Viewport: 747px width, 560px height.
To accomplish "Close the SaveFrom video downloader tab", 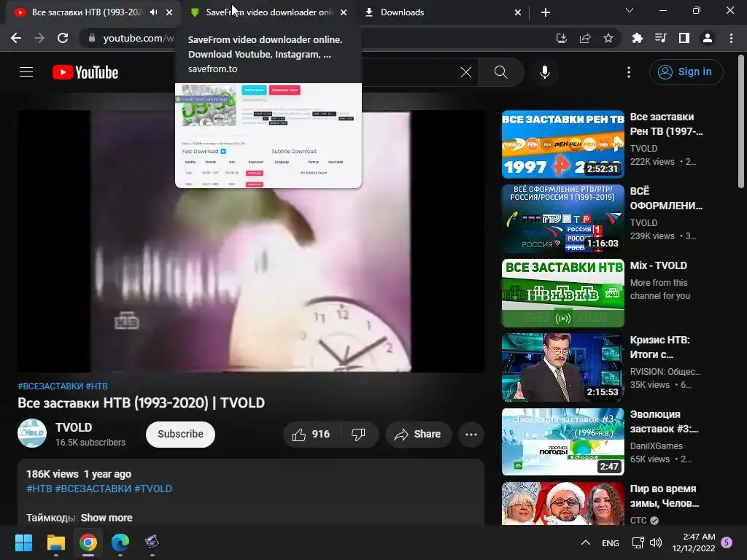I will [x=344, y=12].
